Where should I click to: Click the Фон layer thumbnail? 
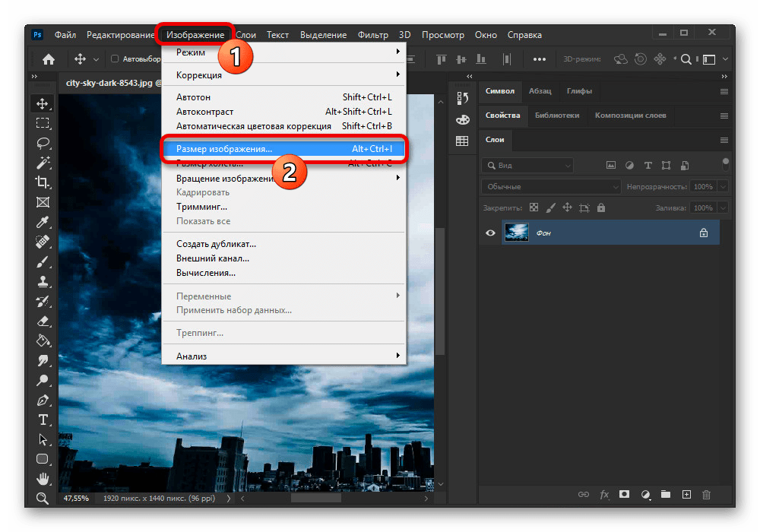516,233
